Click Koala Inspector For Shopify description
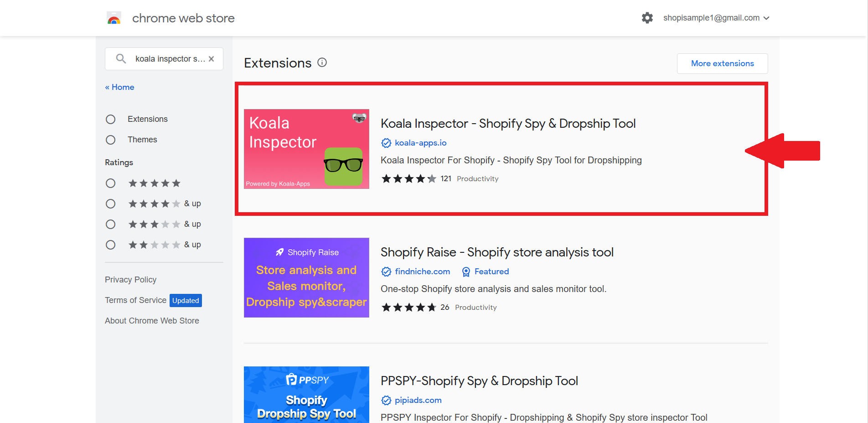868x423 pixels. coord(511,160)
